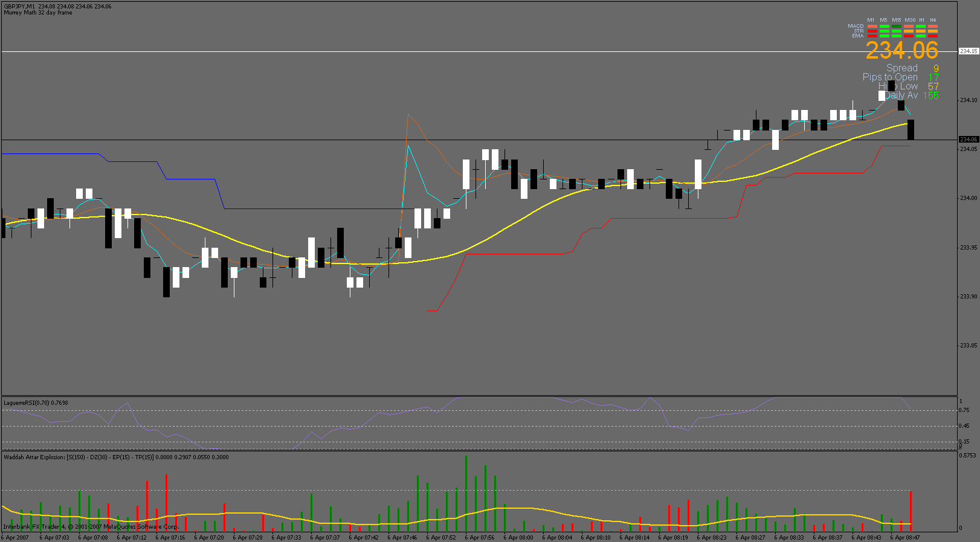Screen dimensions: 980x542
Task: Click the 234.00 price axis label
Action: (969, 198)
